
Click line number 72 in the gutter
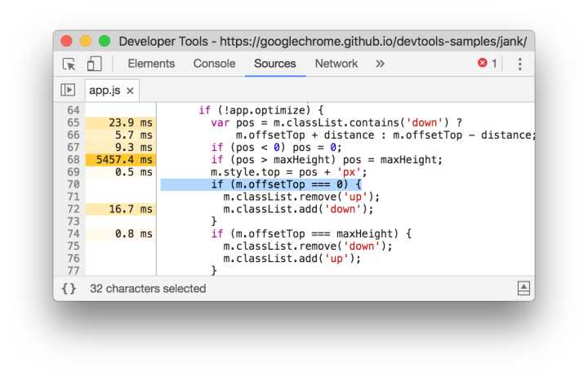coord(73,209)
